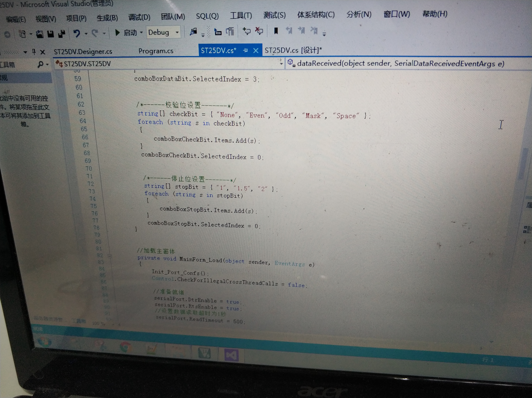Click the New Project toolbar icon
The image size is (532, 398).
pos(22,34)
